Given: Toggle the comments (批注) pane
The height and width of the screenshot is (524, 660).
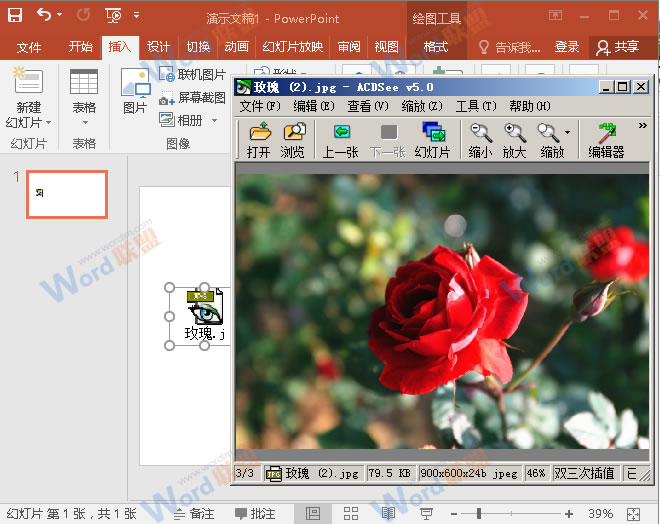Looking at the screenshot, I should (254, 513).
